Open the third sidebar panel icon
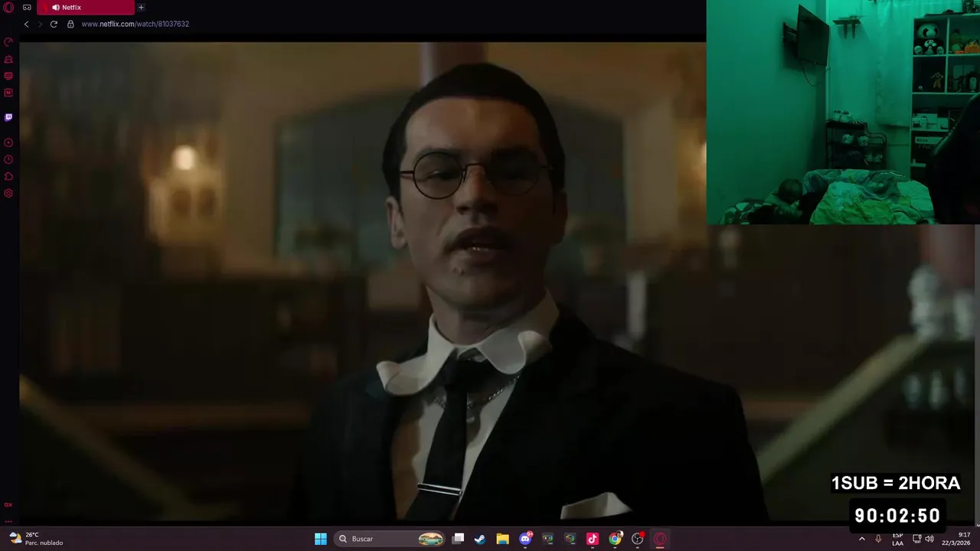This screenshot has width=980, height=551. coord(8,76)
